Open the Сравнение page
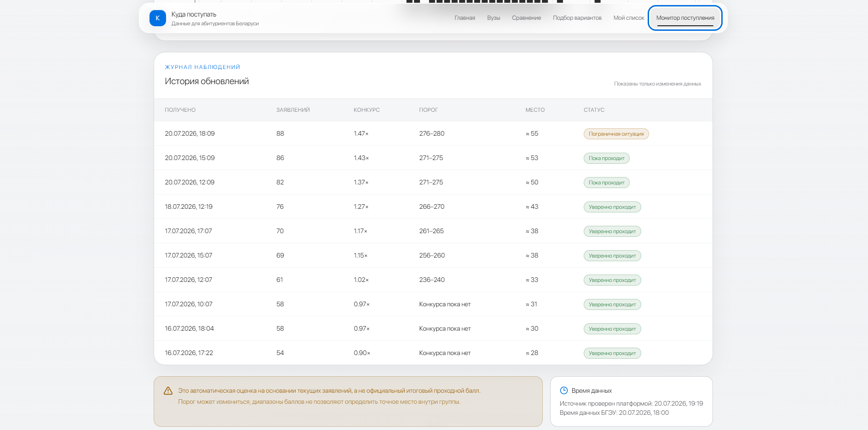 (526, 18)
